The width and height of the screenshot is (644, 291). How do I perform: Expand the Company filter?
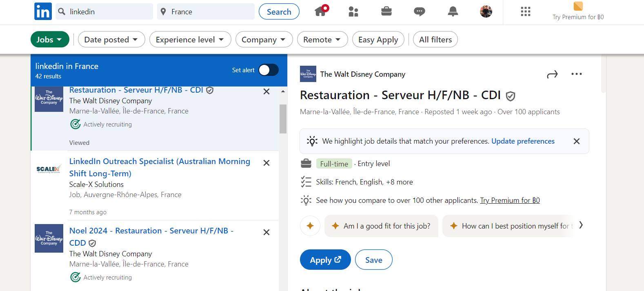tap(264, 39)
